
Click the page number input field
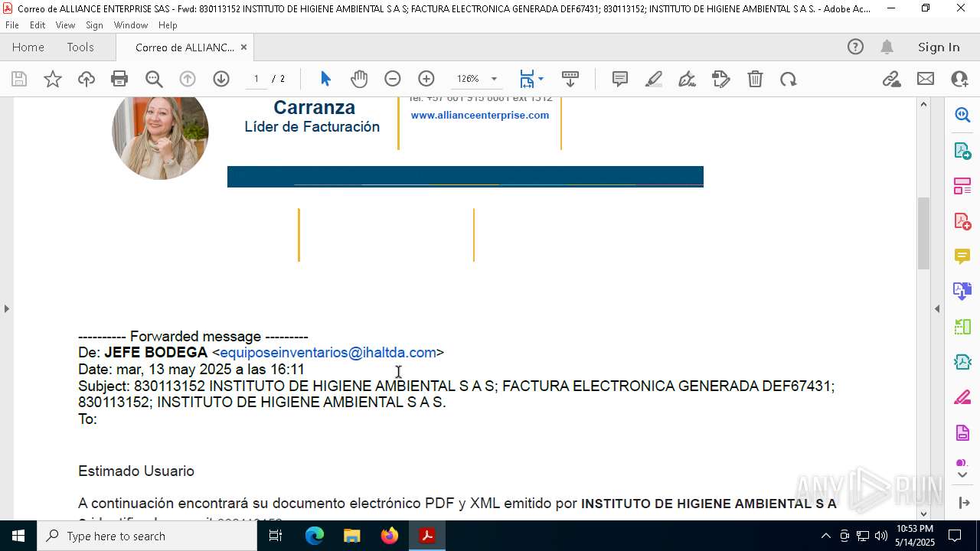256,79
